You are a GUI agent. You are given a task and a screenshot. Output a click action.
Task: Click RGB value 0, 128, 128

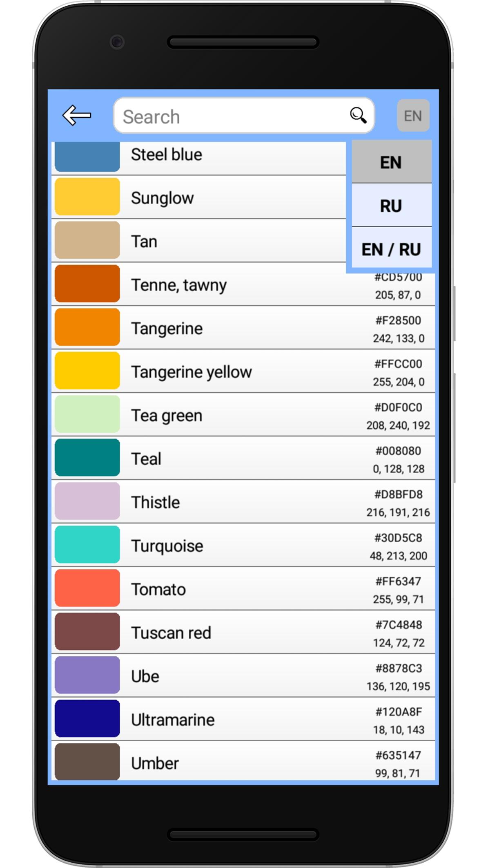[399, 469]
